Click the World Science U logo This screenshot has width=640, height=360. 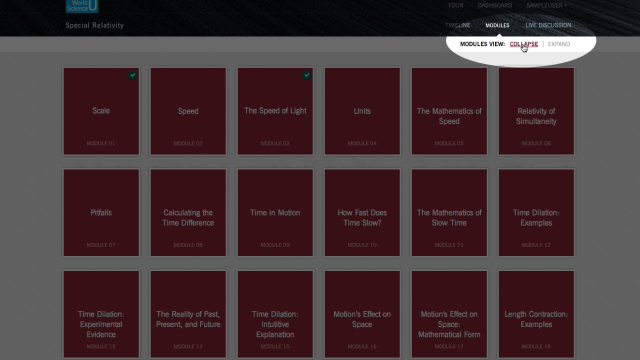[82, 6]
